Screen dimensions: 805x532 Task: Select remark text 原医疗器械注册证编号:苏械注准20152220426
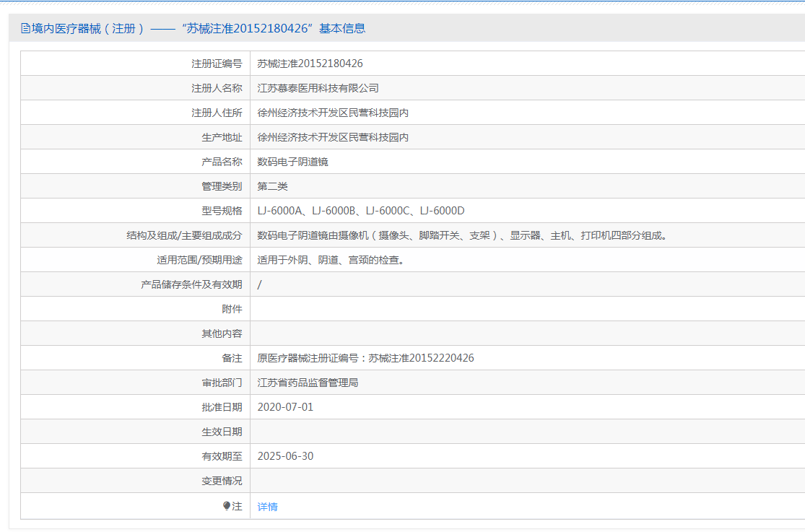[x=365, y=359]
